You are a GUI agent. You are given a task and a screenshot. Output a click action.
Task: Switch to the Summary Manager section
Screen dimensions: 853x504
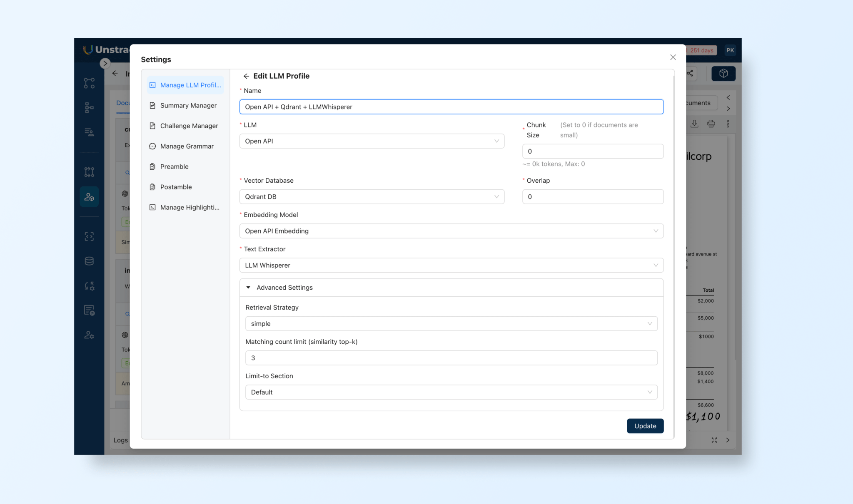pyautogui.click(x=188, y=105)
